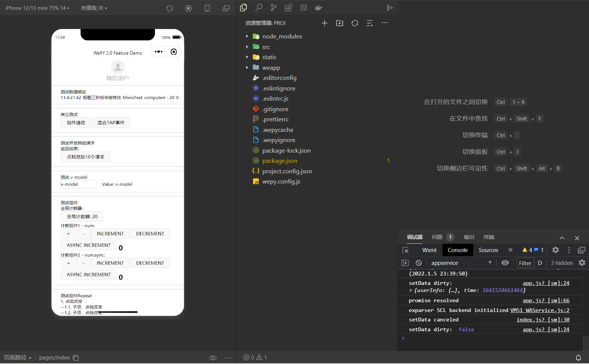Click the mini program capsule menu dots
This screenshot has width=589, height=364.
(159, 52)
